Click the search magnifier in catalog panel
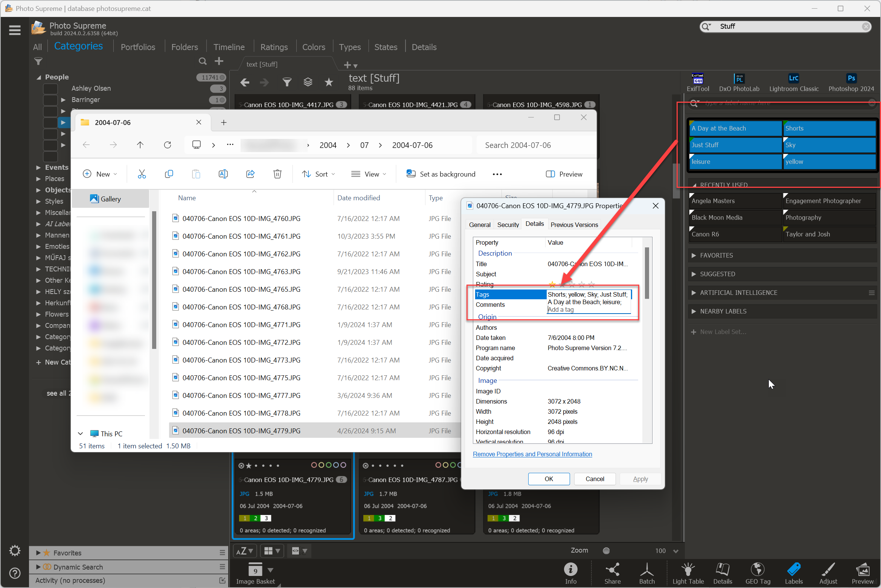The width and height of the screenshot is (881, 588). [203, 61]
